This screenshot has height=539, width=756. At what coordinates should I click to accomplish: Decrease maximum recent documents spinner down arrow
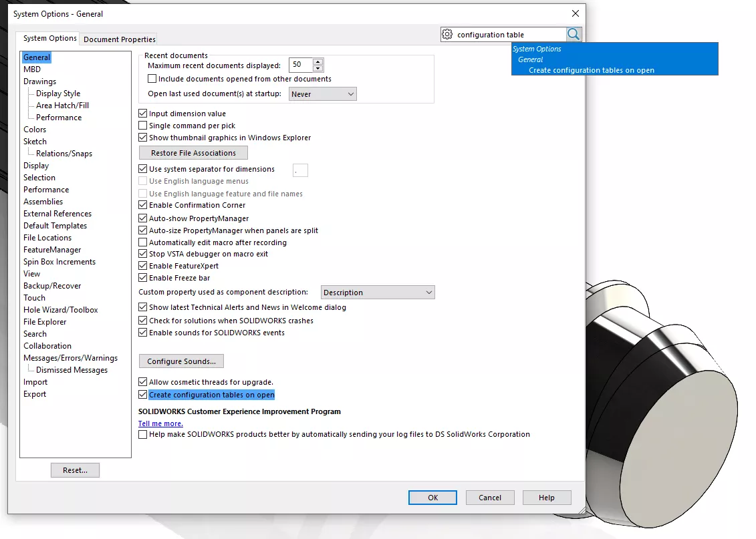tap(318, 68)
